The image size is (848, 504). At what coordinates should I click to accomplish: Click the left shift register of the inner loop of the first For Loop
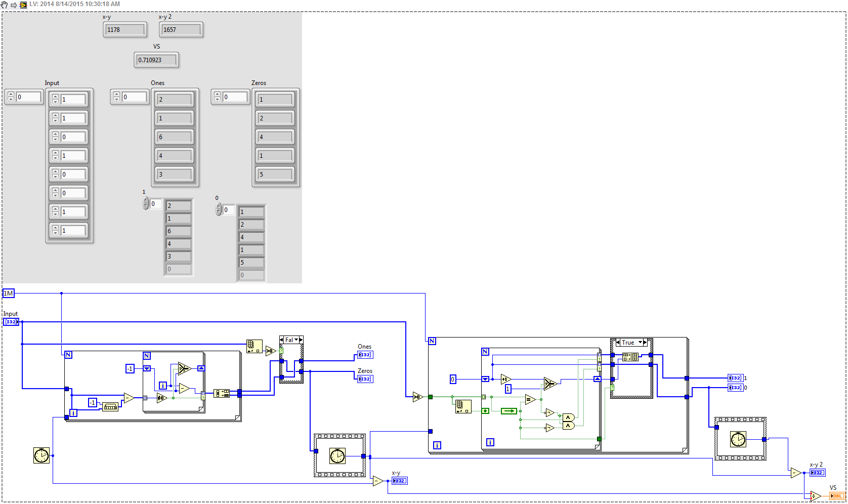point(147,368)
